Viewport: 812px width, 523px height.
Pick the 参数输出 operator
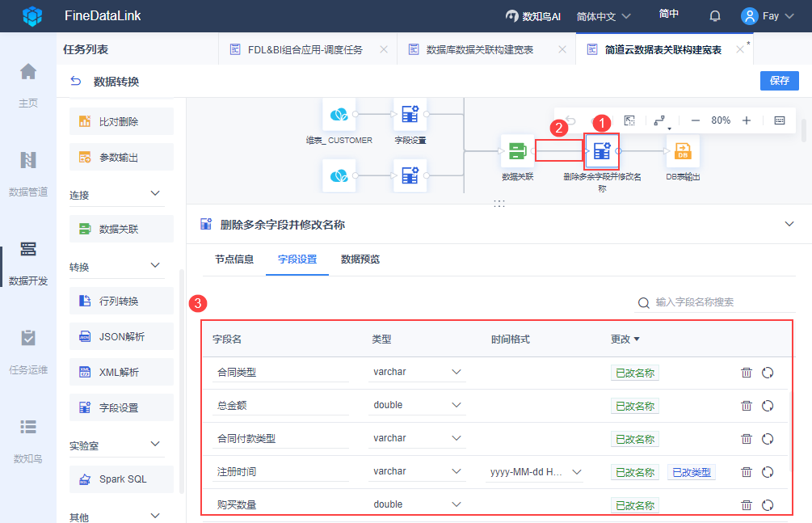point(122,157)
